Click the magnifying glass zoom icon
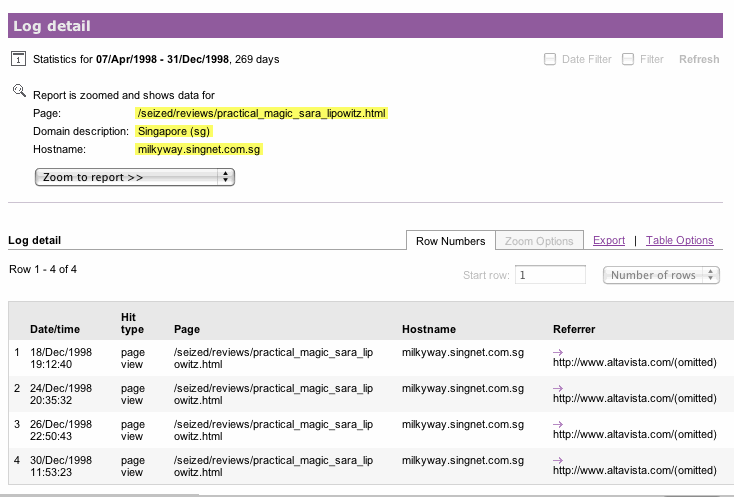Viewport: 734px width, 497px height. click(x=18, y=90)
